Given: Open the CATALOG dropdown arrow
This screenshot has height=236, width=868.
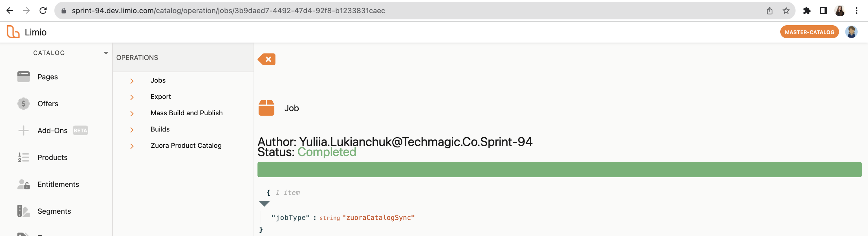Looking at the screenshot, I should tap(106, 53).
